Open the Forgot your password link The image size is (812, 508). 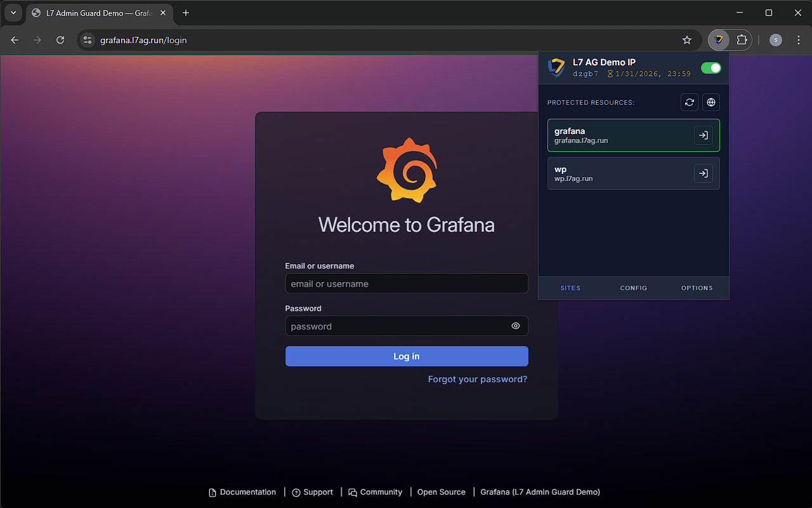478,378
